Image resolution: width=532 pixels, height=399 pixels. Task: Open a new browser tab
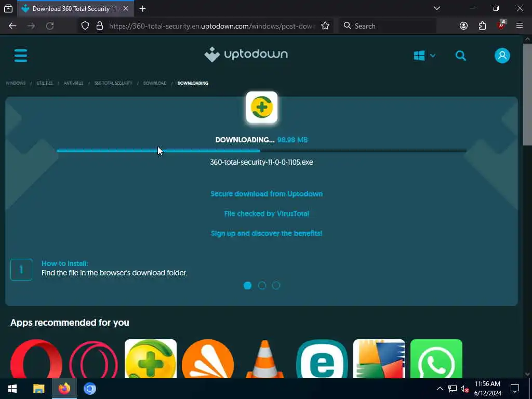coord(142,9)
